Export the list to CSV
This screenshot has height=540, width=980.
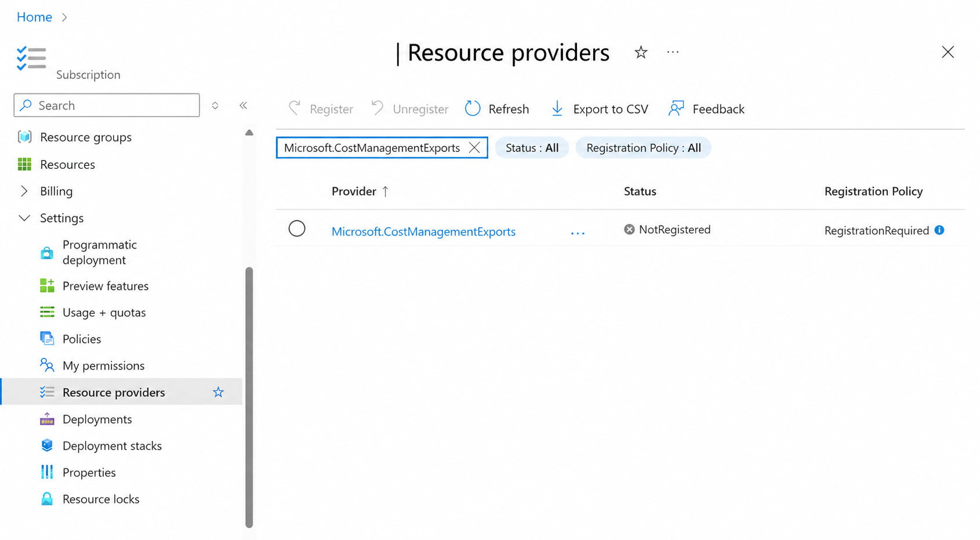(x=599, y=109)
